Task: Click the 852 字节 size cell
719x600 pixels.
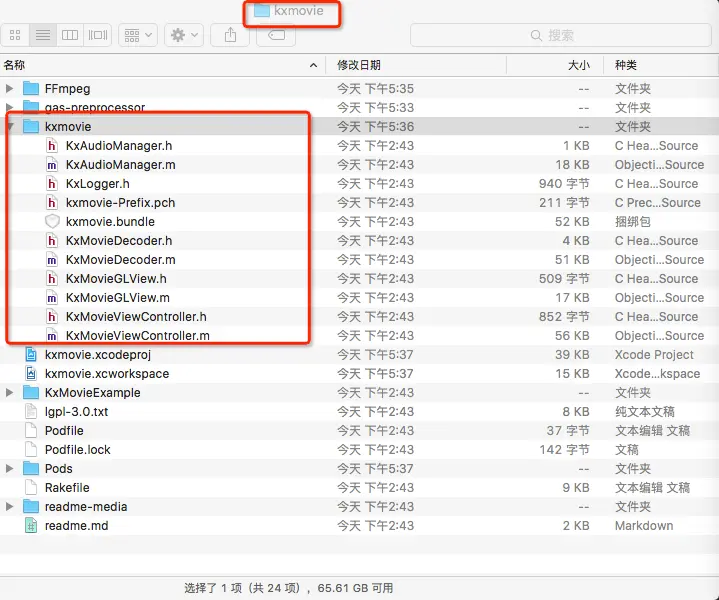Action: pos(564,317)
